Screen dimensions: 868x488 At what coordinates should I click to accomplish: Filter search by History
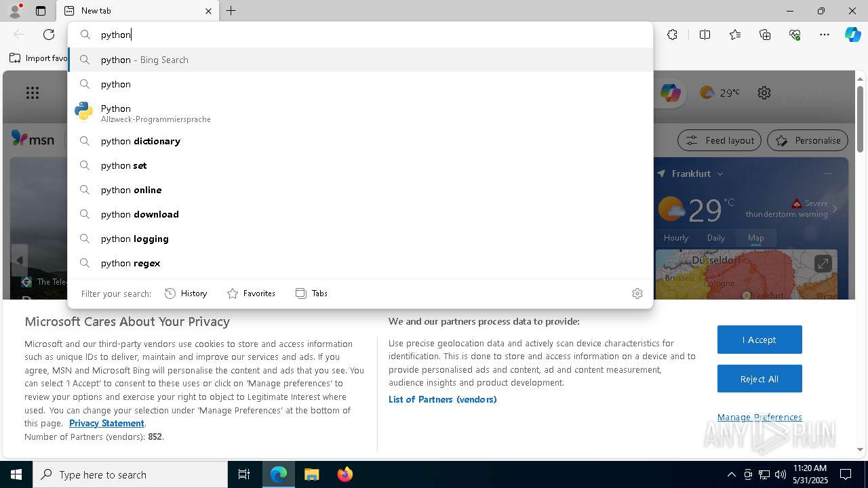click(x=186, y=293)
